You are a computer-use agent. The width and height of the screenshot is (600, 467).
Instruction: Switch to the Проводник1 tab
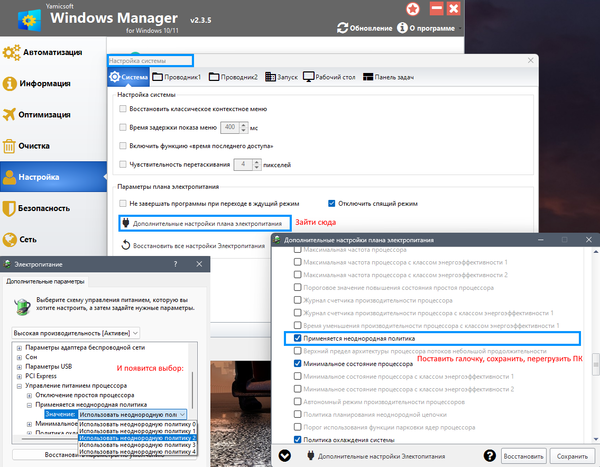click(x=176, y=77)
